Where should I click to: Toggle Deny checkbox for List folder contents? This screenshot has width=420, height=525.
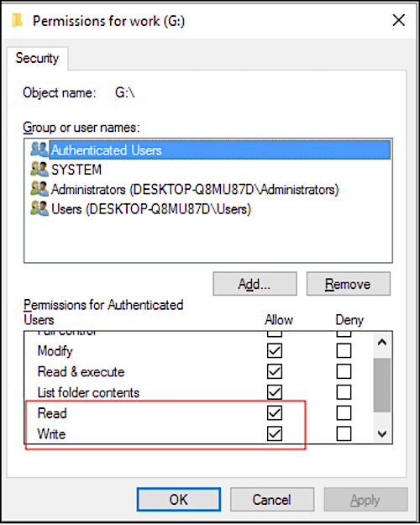344,392
